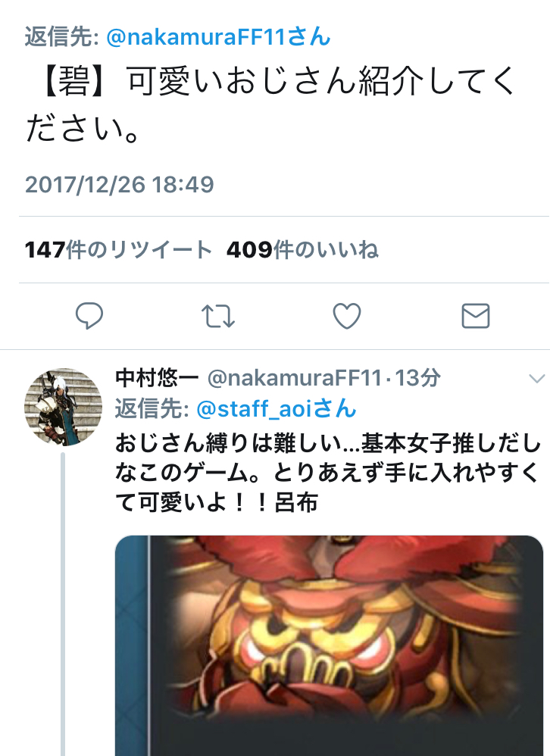
Task: View the list of 409 likes
Action: 302,250
